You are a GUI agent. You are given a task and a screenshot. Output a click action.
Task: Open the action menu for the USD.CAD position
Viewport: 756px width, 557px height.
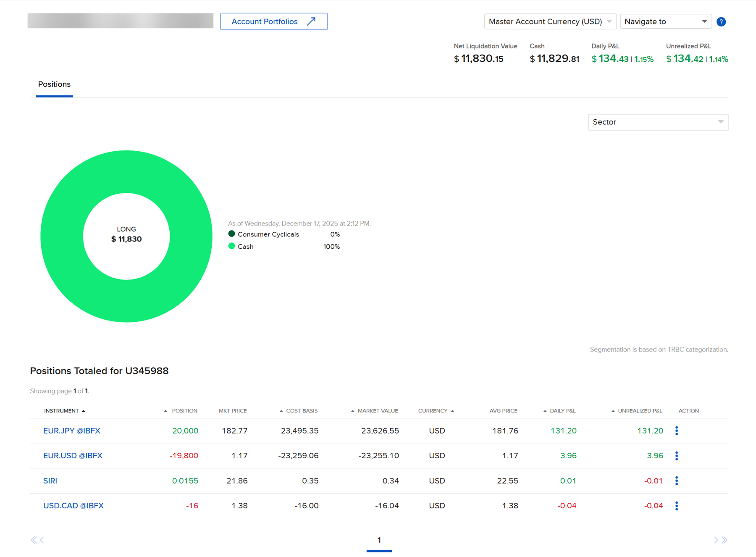point(677,506)
